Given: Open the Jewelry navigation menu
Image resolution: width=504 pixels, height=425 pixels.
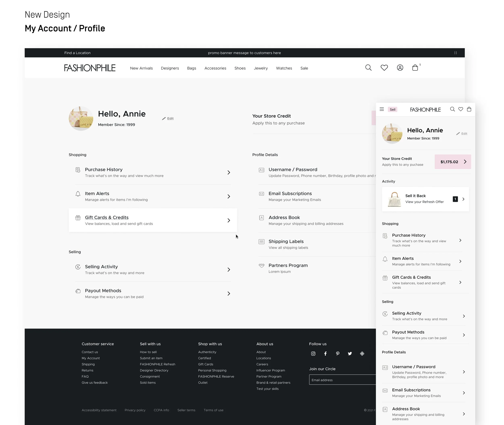Looking at the screenshot, I should pos(261,68).
